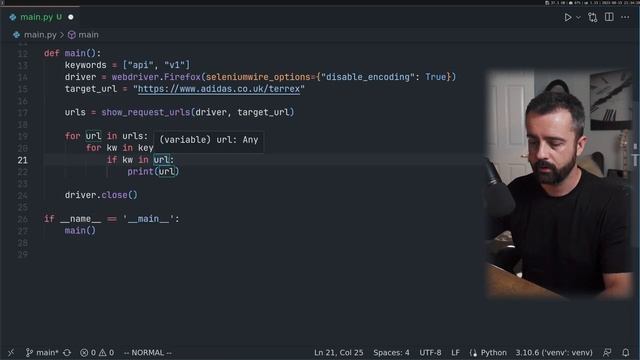Viewport: 640px width, 360px height.
Task: Click the target_url variable on line 15
Action: click(91, 89)
